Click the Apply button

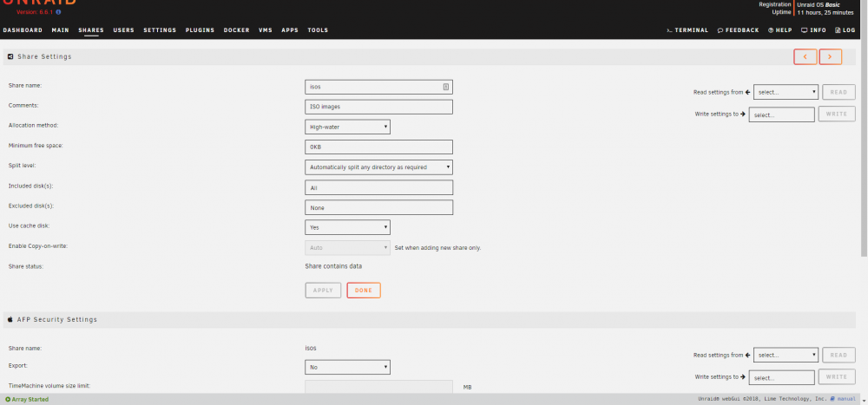323,291
